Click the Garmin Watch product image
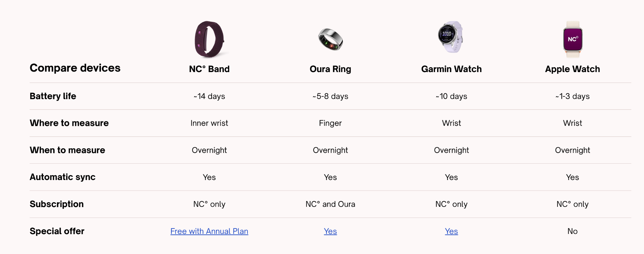This screenshot has width=644, height=254. (451, 37)
